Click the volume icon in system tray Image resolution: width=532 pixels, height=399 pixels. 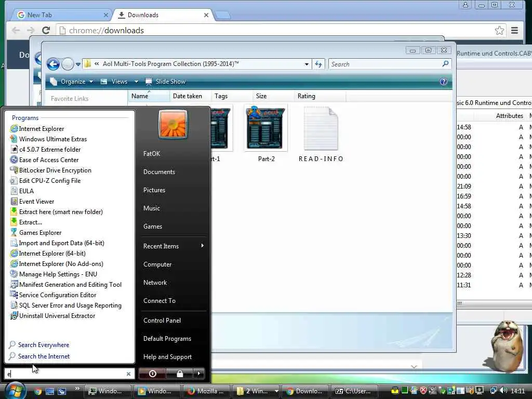click(x=503, y=391)
